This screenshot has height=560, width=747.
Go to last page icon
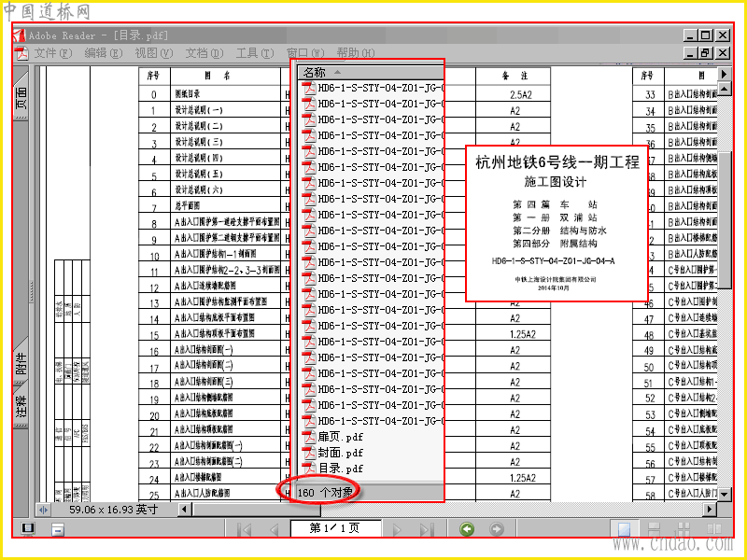tap(427, 529)
